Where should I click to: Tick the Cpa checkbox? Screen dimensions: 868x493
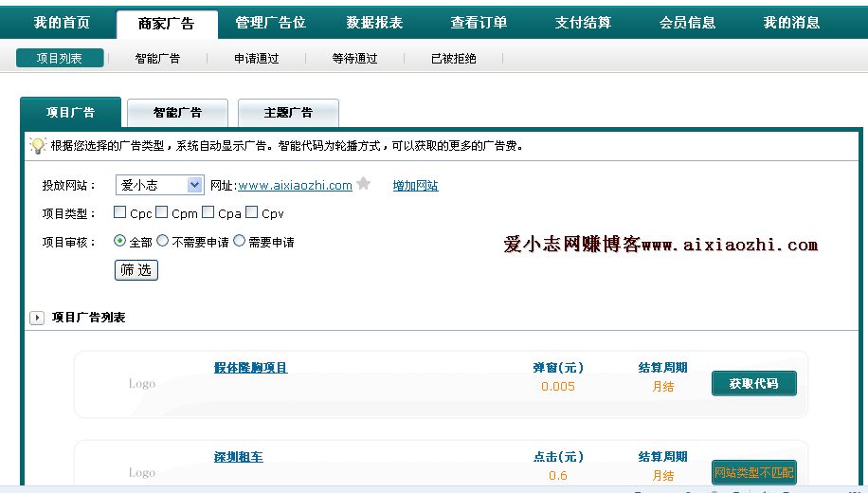pos(208,213)
